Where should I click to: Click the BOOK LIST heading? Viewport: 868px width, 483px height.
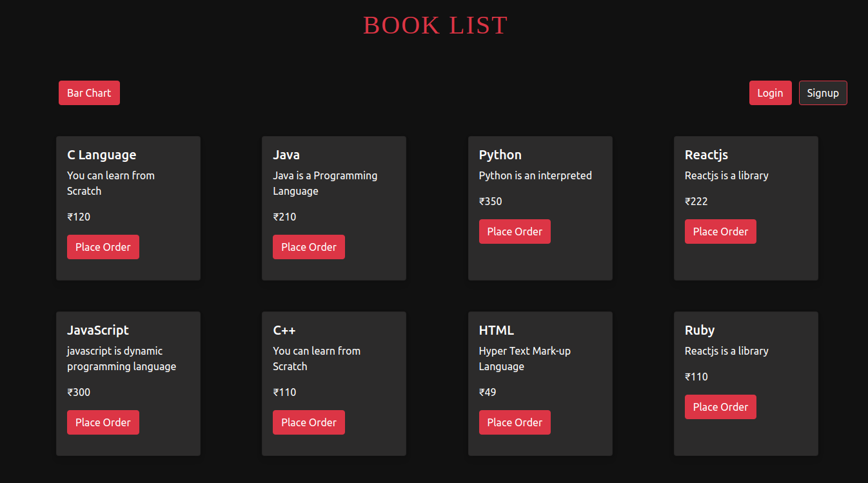click(x=435, y=25)
